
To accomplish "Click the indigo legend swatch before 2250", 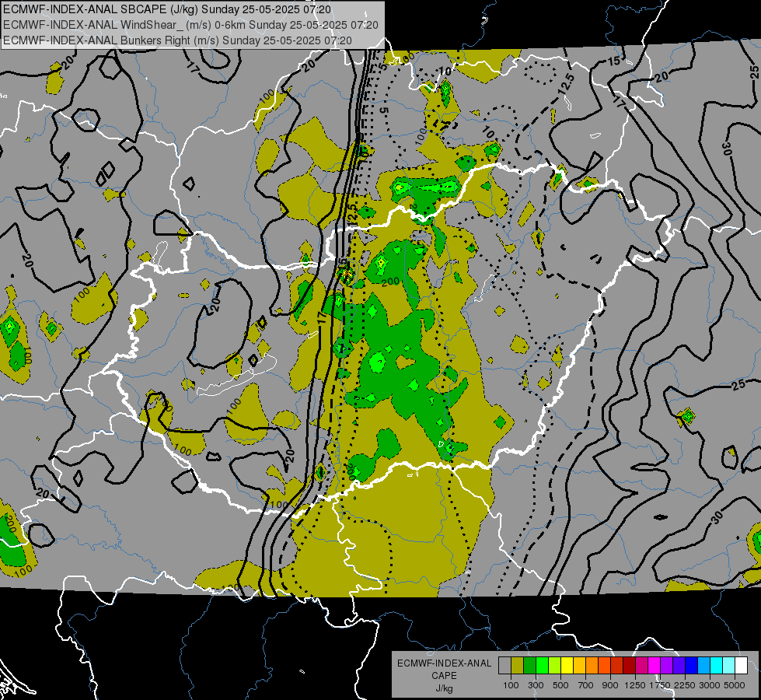I will point(679,666).
